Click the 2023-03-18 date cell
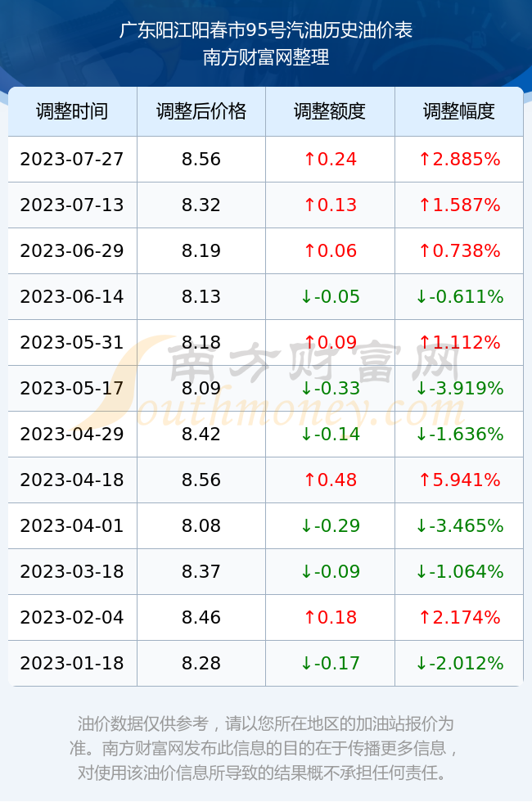 tap(72, 571)
